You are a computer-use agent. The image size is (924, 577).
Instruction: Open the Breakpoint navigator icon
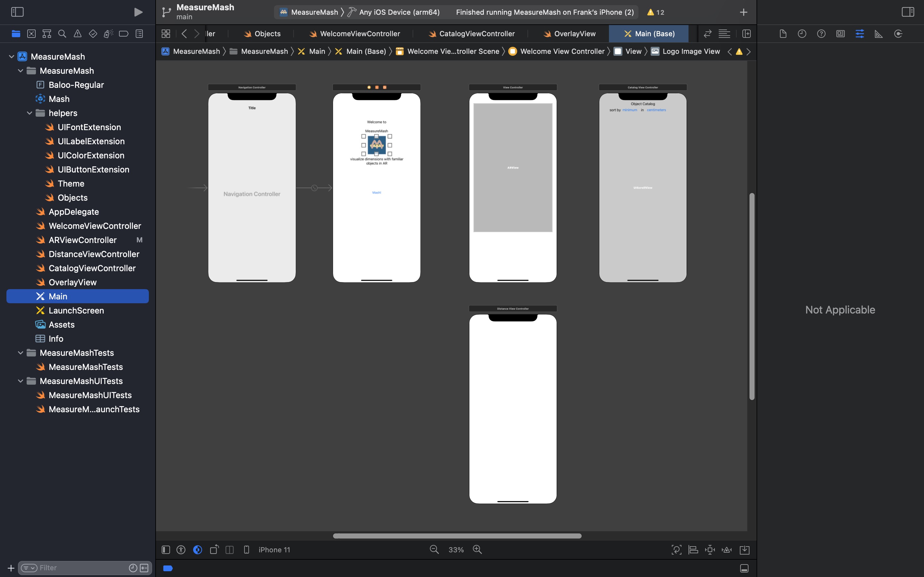[123, 34]
